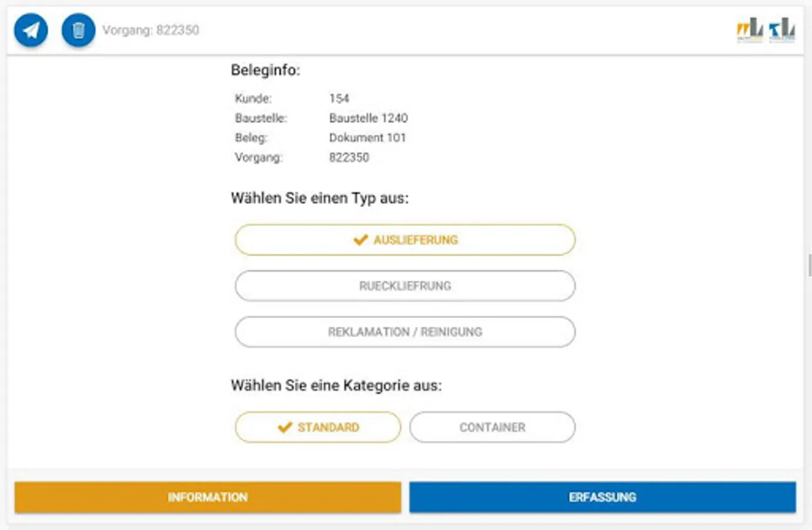
Task: Click the Dokument 101 Beleg value
Action: (367, 137)
